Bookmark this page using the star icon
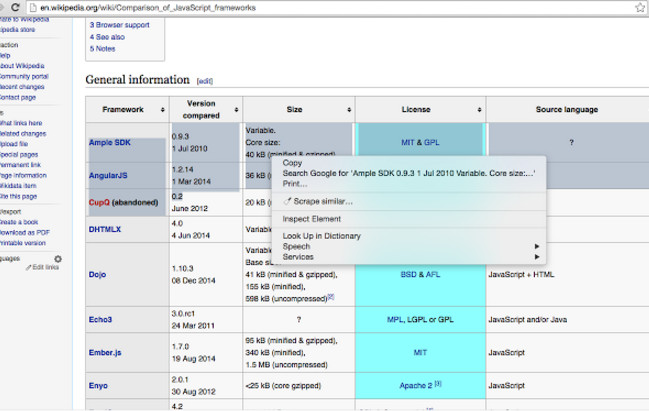649x411 pixels. coord(640,7)
